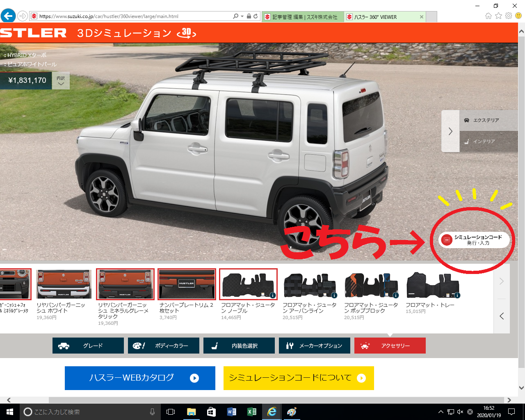525x420 pixels.
Task: Open favorites star icon
Action: (x=498, y=16)
